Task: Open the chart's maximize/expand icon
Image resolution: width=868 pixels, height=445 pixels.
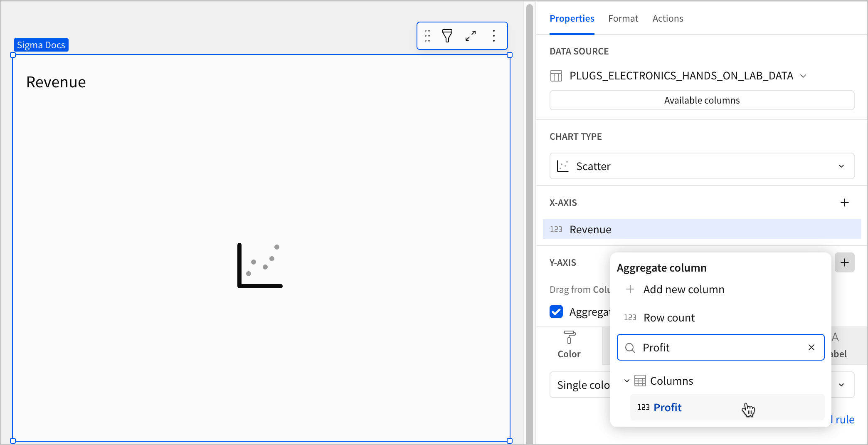Action: coord(471,36)
